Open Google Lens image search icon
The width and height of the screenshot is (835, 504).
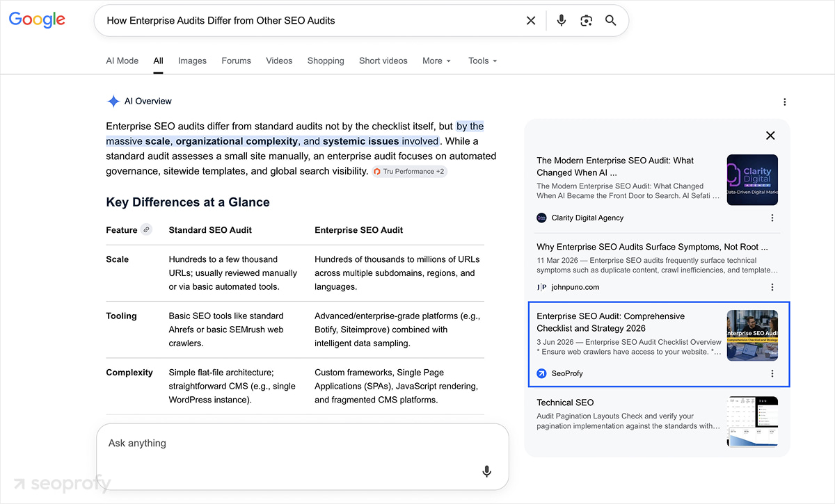(x=586, y=21)
